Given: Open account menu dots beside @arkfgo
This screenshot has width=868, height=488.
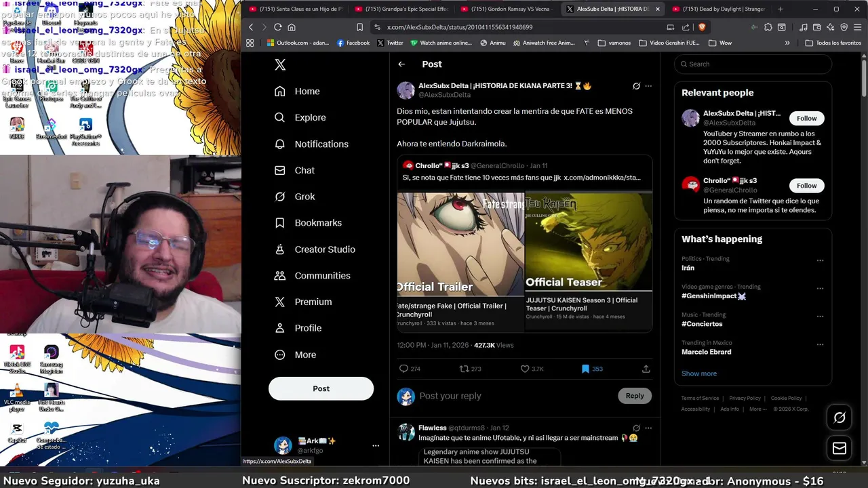Looking at the screenshot, I should click(x=376, y=445).
